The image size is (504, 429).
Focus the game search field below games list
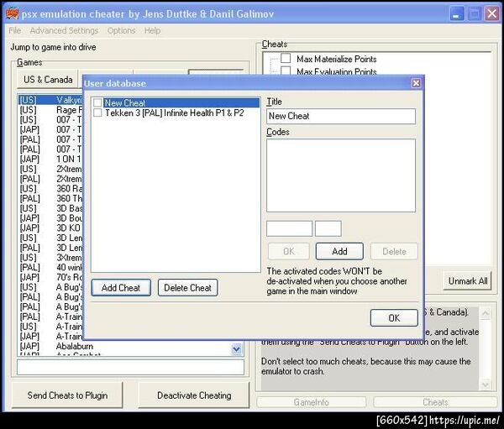coord(130,367)
